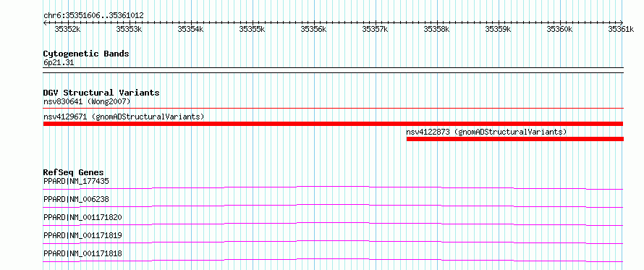
Task: Open the PPARD|NM_001171820 transcript label
Action: (x=82, y=217)
